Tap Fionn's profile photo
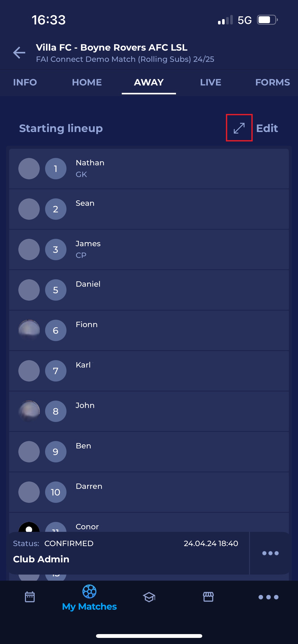This screenshot has height=644, width=298. pyautogui.click(x=29, y=330)
